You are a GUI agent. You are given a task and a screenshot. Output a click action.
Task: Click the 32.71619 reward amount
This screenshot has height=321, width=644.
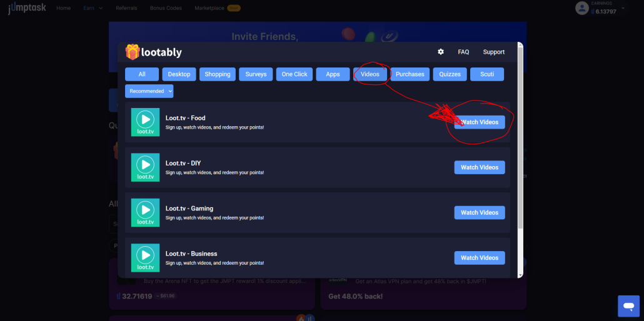tap(137, 296)
